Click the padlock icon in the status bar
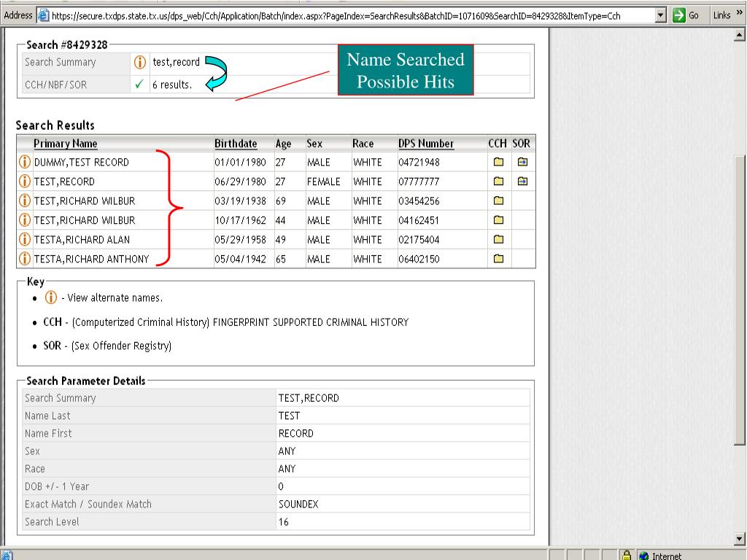The height and width of the screenshot is (560, 747). point(627,555)
